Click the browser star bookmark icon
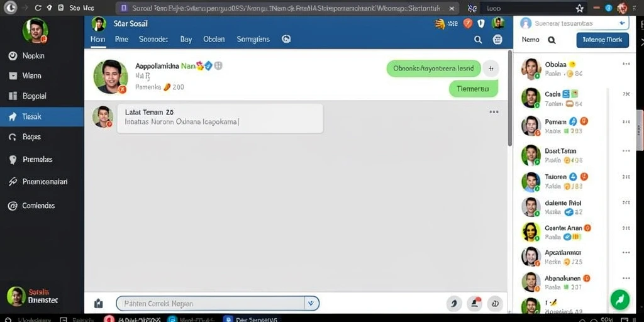 [579, 8]
